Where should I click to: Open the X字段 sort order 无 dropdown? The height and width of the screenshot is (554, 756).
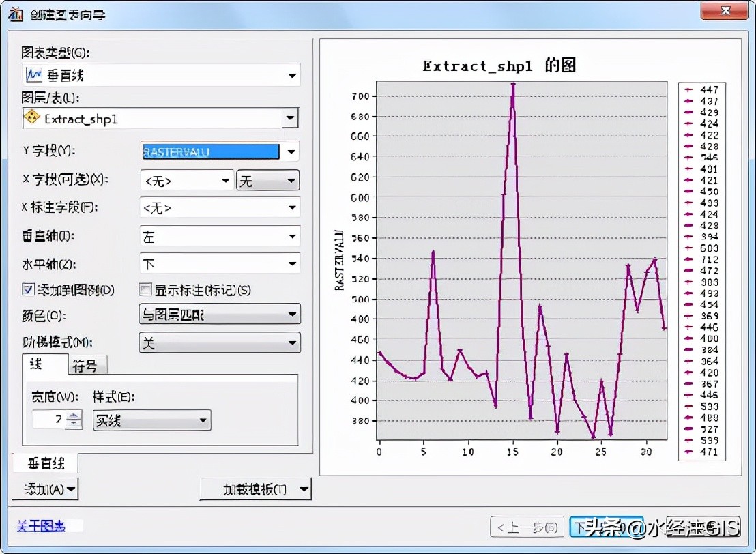(x=267, y=181)
